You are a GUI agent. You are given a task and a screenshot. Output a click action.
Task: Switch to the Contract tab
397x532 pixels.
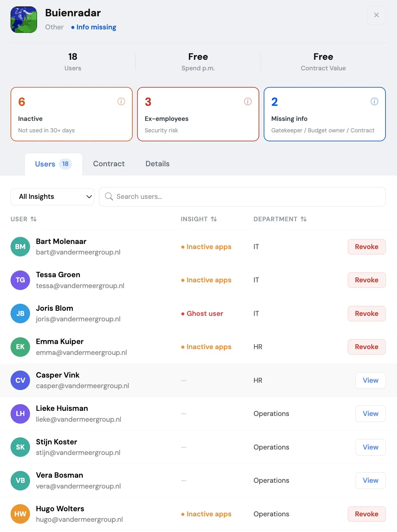(x=109, y=164)
